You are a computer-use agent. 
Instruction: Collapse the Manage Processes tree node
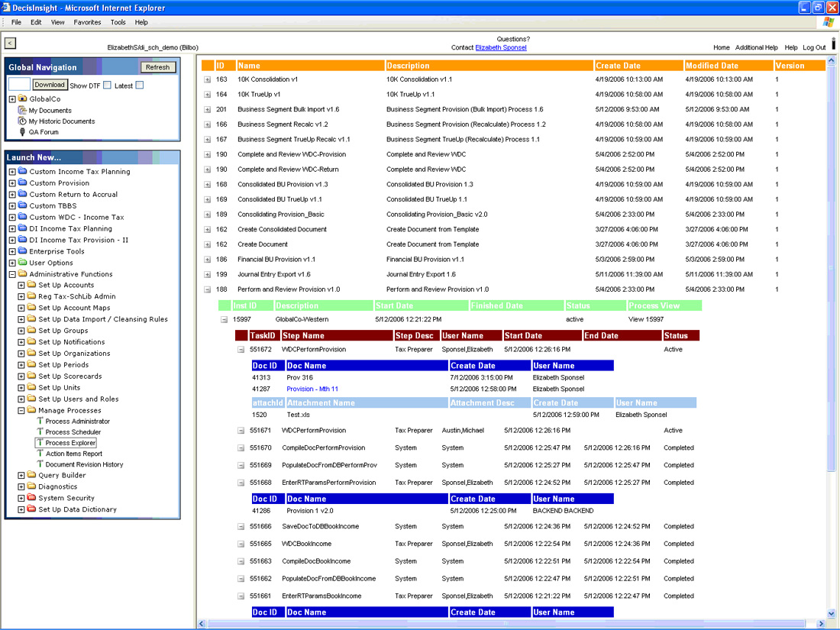21,411
